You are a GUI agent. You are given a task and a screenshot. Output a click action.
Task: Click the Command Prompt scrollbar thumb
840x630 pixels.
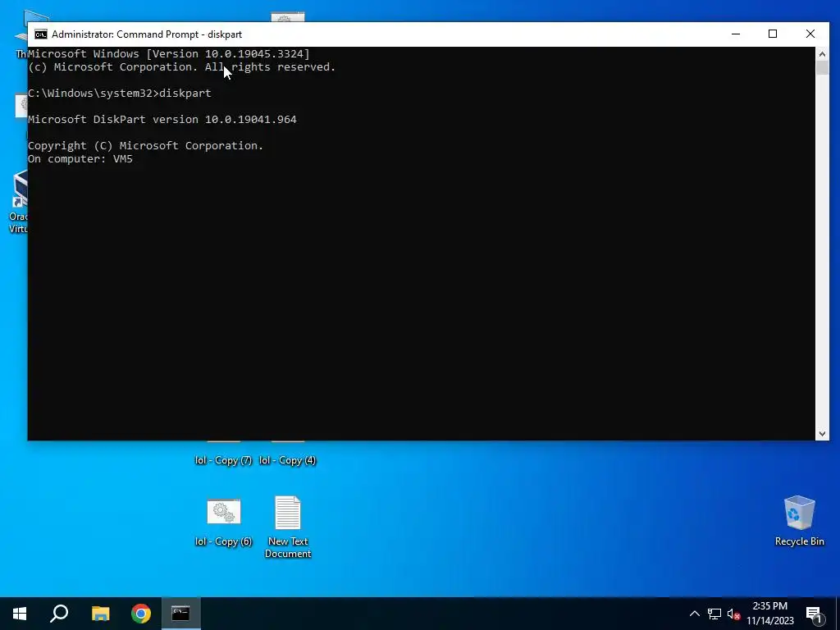tap(822, 68)
